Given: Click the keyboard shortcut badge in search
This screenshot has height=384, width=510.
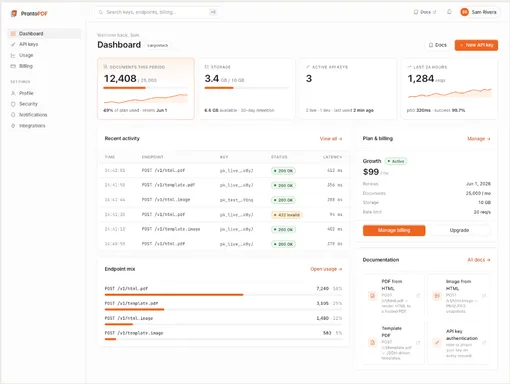Looking at the screenshot, I should (213, 12).
